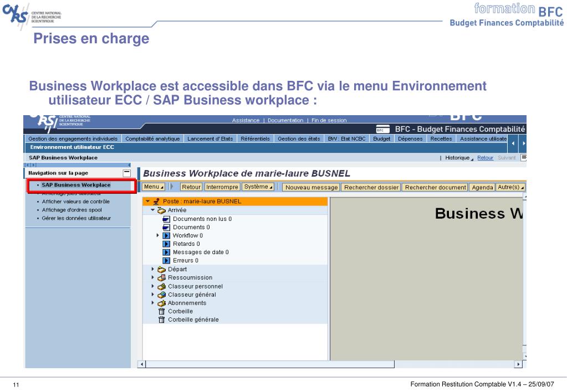The height and width of the screenshot is (392, 567).
Task: Open the Menu dropdown button
Action: [154, 187]
